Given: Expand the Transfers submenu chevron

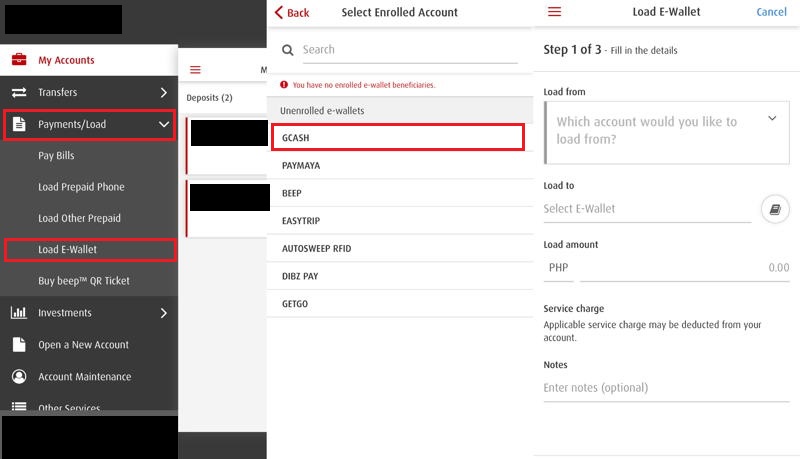Looking at the screenshot, I should click(x=163, y=92).
